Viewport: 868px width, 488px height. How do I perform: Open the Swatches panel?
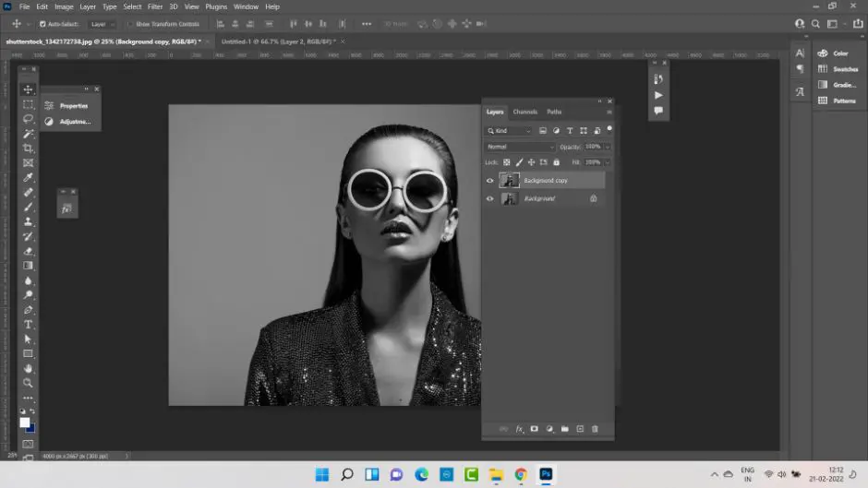point(845,69)
